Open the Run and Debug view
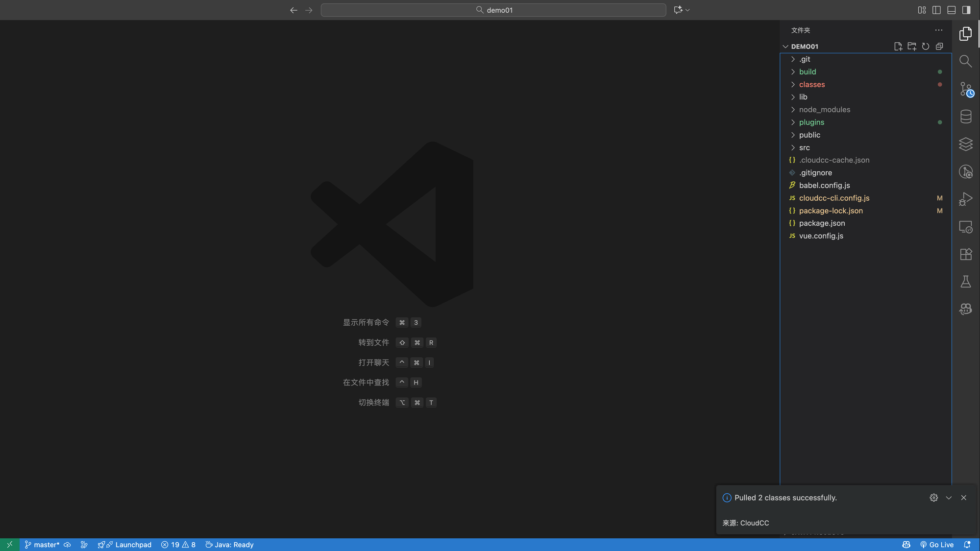The height and width of the screenshot is (551, 980). 965,199
